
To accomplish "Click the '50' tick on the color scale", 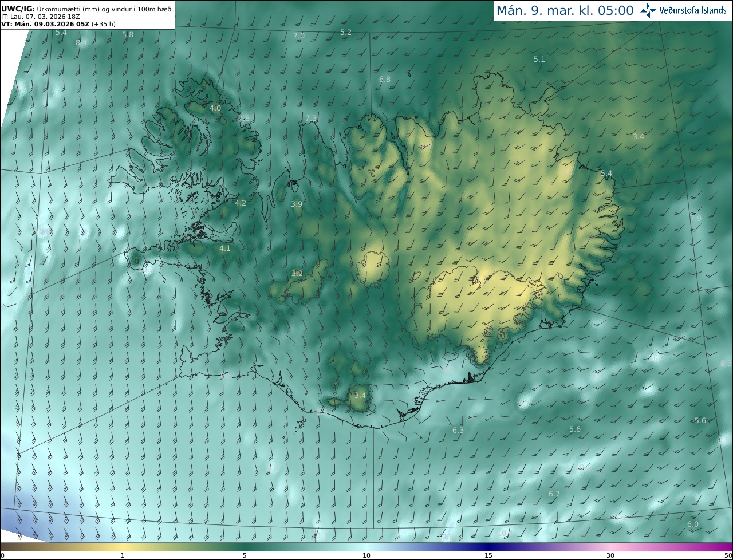I will [x=728, y=555].
